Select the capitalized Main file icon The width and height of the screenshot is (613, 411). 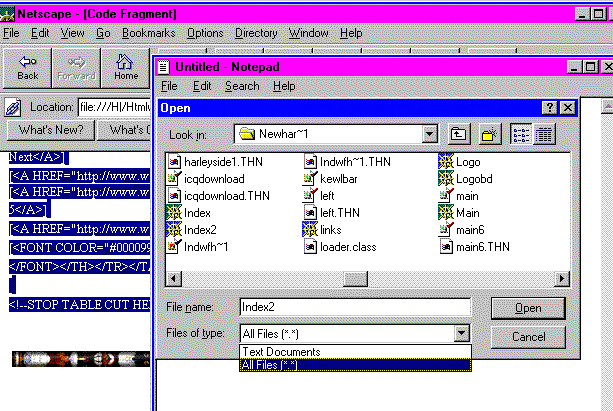click(446, 213)
